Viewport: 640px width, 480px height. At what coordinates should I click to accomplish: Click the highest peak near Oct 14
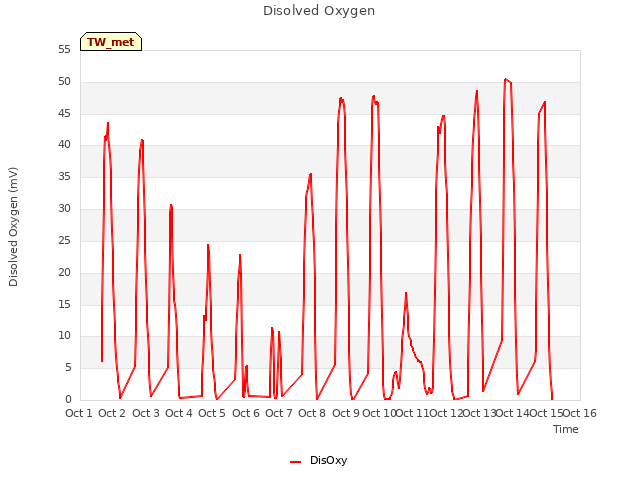click(505, 79)
